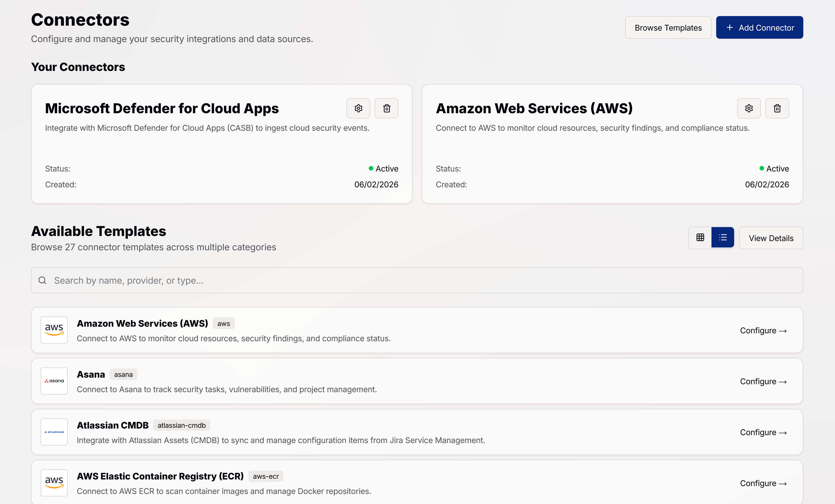Click trash icon on AWS connector card

777,108
